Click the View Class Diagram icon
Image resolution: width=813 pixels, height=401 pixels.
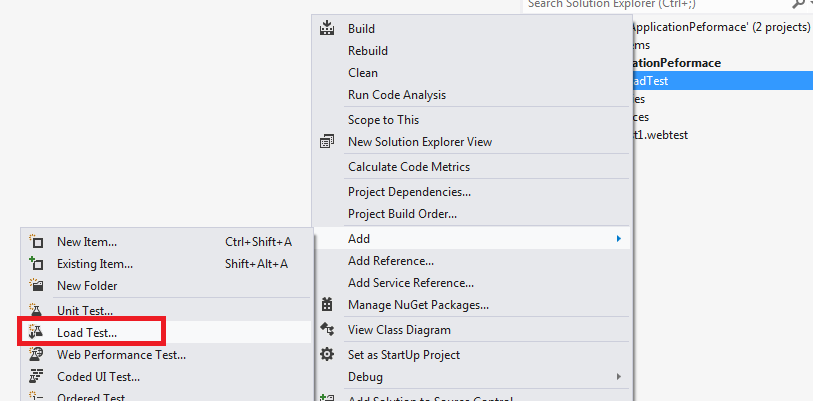[x=327, y=330]
